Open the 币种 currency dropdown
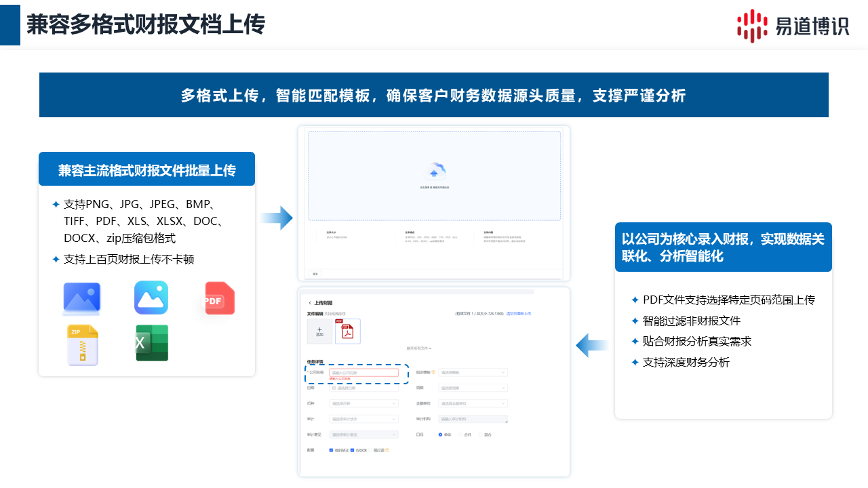The image size is (868, 488). [x=363, y=403]
